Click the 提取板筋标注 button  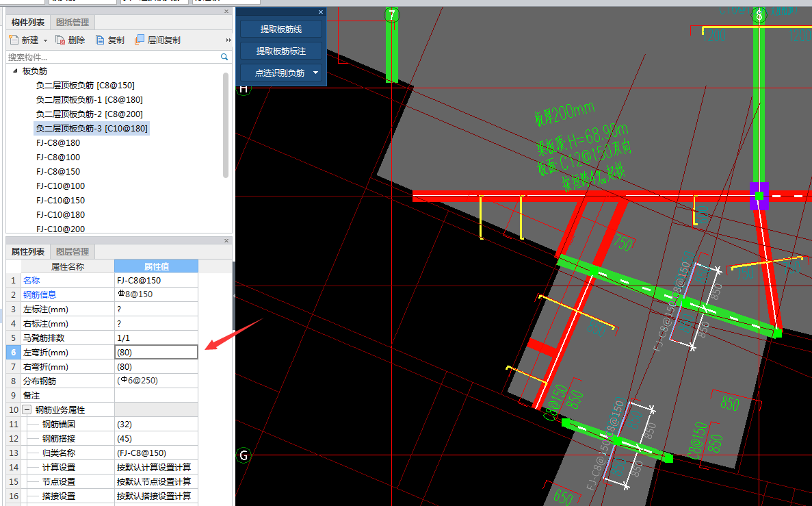click(x=280, y=51)
